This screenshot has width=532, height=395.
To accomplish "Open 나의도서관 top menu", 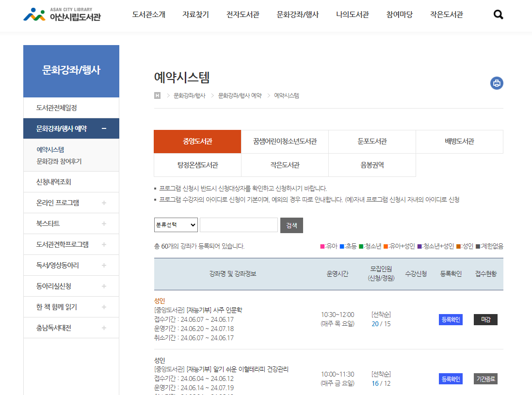I will [x=353, y=15].
